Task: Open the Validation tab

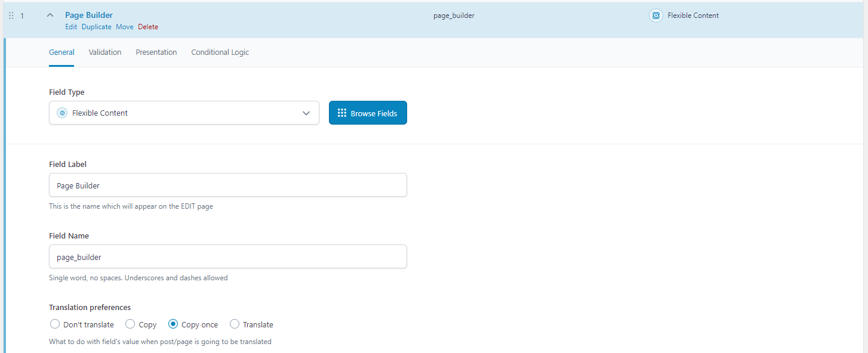Action: point(105,52)
